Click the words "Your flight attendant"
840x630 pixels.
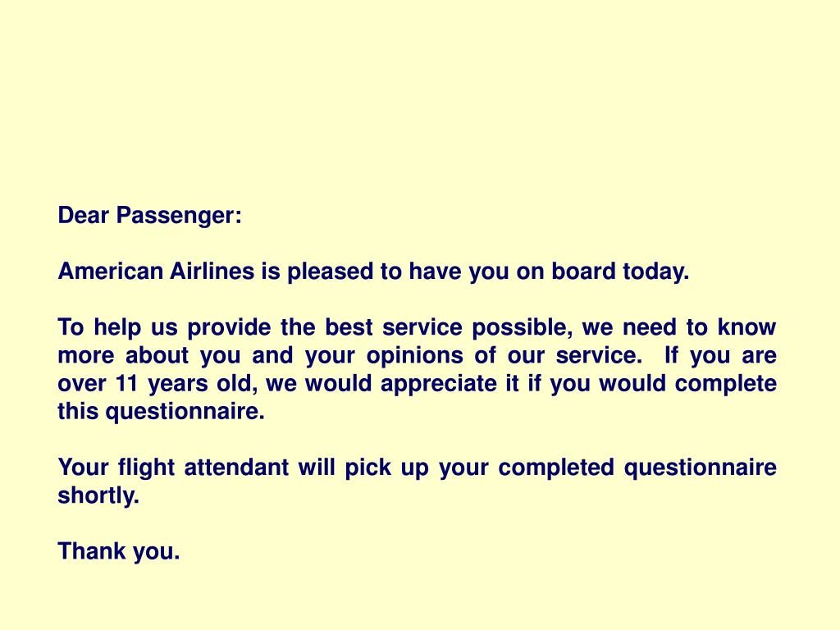[174, 468]
